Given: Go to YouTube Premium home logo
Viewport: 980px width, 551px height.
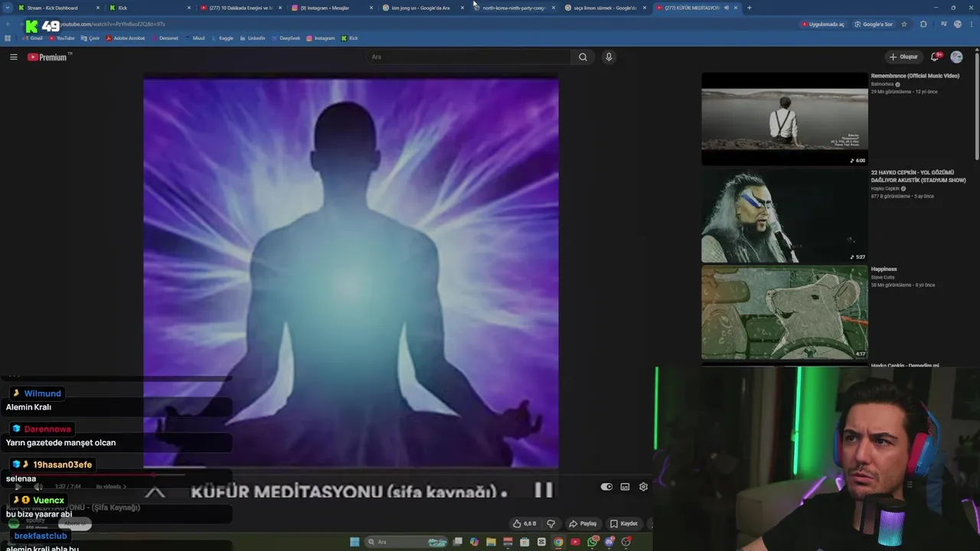Looking at the screenshot, I should [x=47, y=57].
